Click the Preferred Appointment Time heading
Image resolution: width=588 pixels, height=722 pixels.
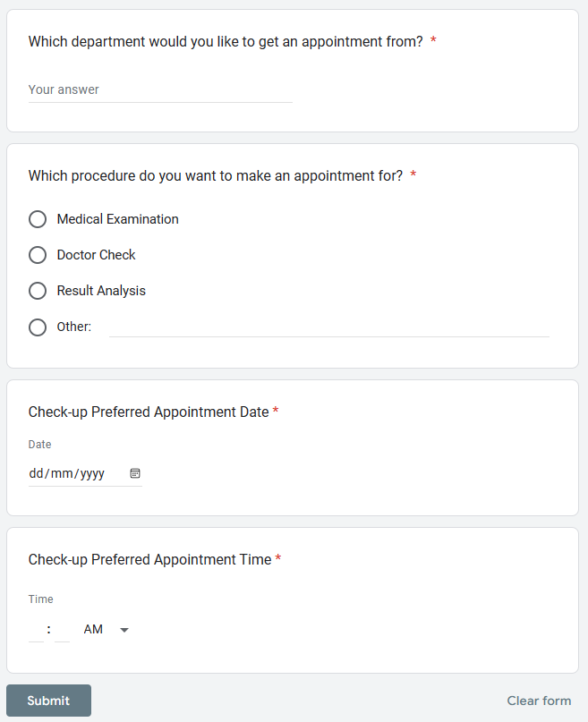pyautogui.click(x=149, y=559)
